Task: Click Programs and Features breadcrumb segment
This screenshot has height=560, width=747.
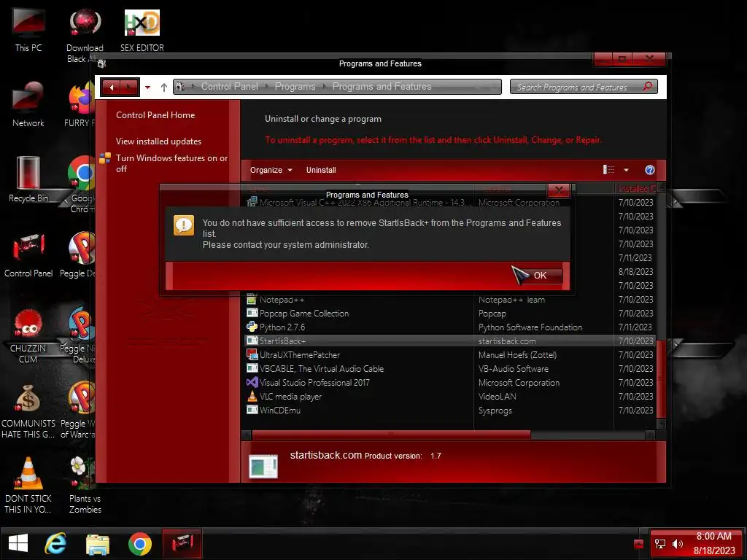Action: point(382,86)
